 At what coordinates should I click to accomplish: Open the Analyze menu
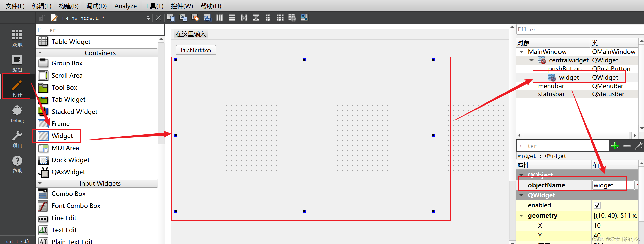[125, 6]
